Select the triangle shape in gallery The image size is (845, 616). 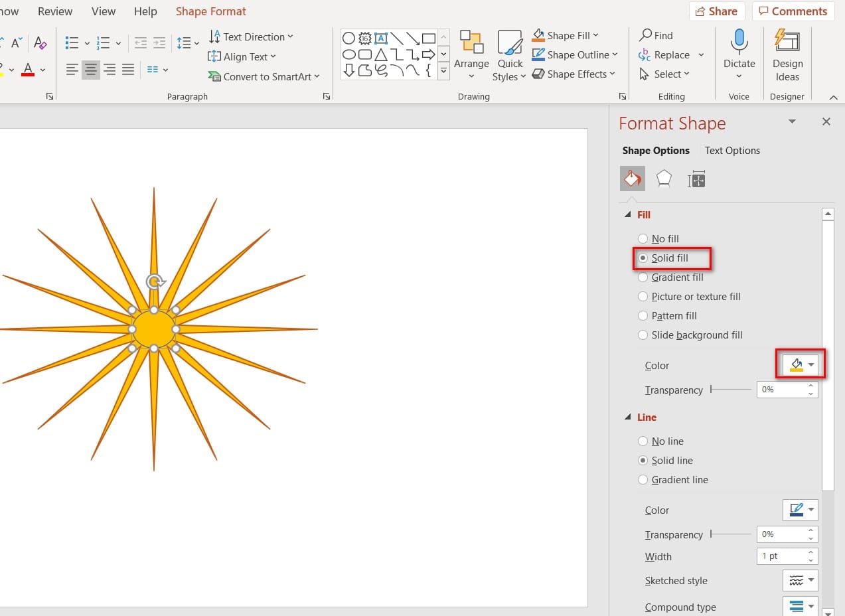coord(381,54)
